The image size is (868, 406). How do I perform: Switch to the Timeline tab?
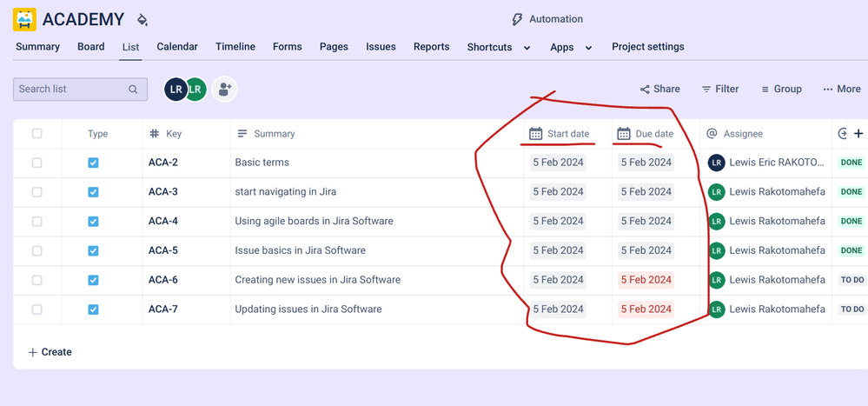[235, 47]
